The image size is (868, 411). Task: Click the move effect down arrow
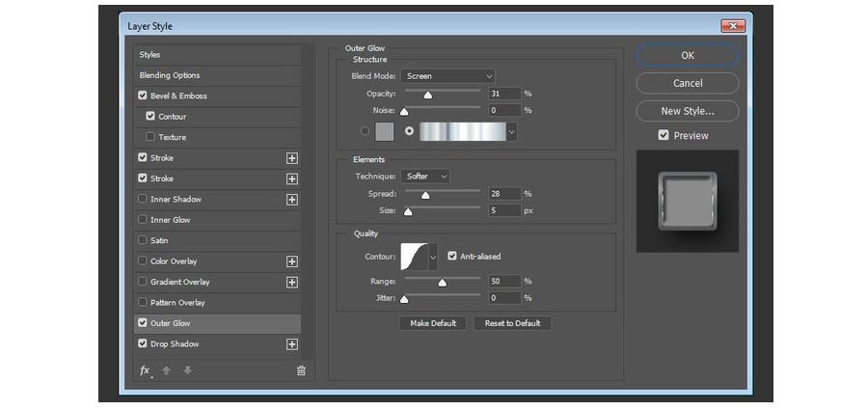[187, 370]
